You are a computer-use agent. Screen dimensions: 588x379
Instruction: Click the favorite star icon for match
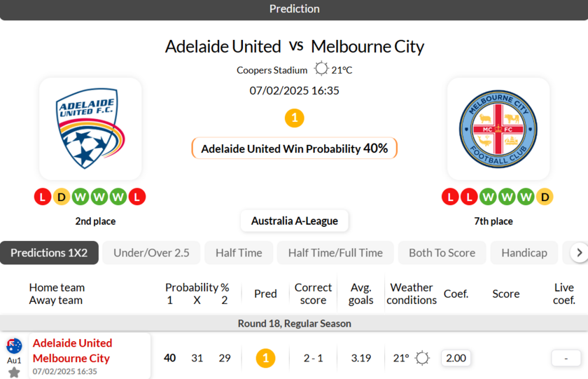14,372
